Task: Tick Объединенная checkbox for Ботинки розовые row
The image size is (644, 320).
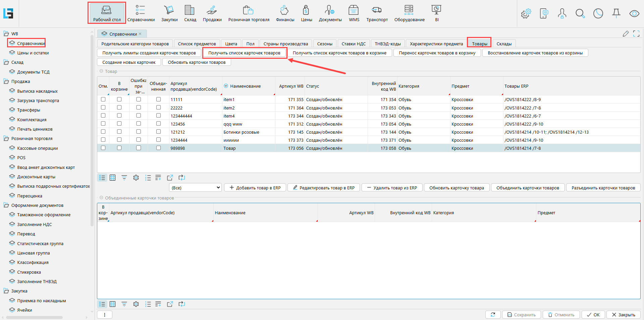Action: coord(158,132)
